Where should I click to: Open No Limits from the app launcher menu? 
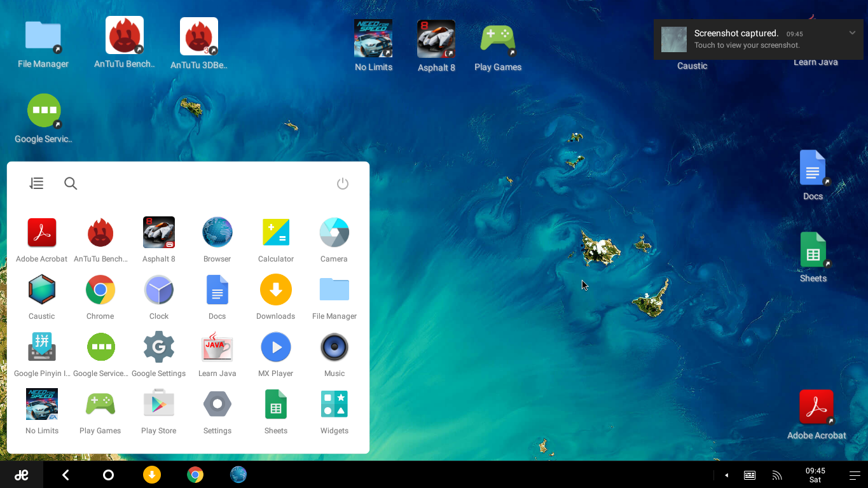point(42,405)
